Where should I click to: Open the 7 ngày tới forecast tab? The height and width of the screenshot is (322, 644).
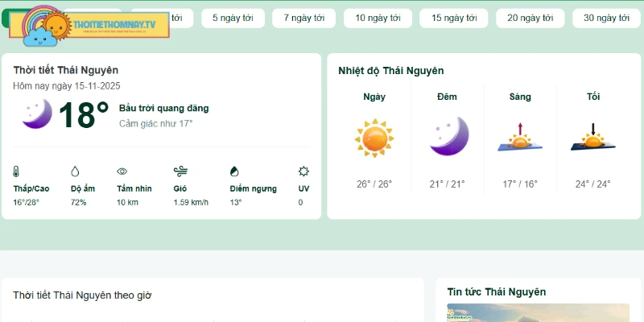(x=304, y=18)
